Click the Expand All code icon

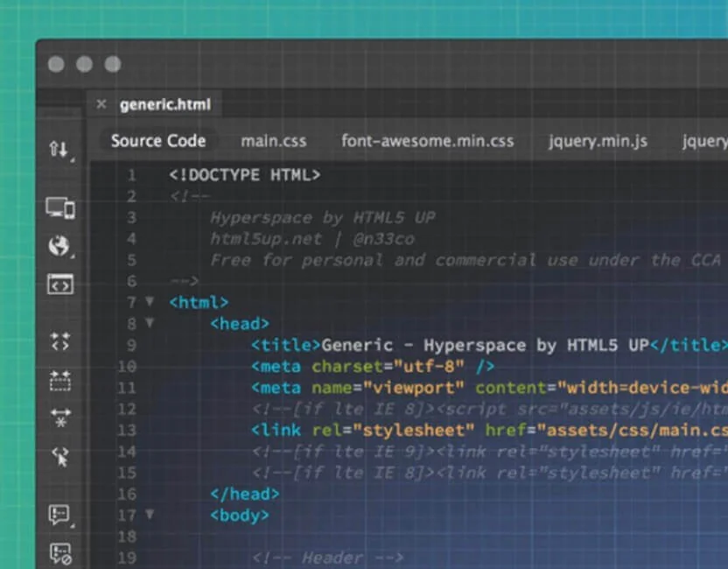tap(59, 341)
